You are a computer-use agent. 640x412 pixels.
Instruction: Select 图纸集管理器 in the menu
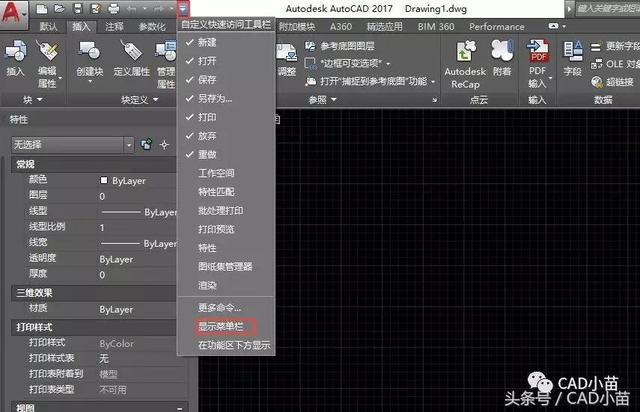(226, 267)
